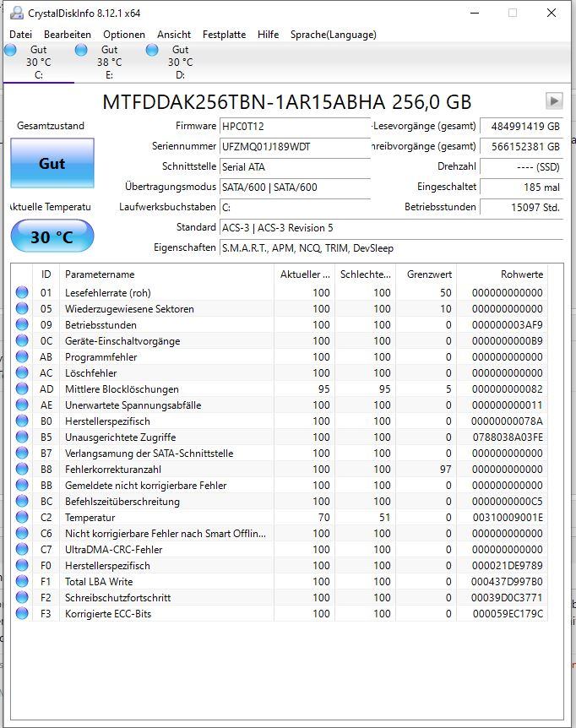
Task: Click the Schnittstelle field Serial ATA
Action: pos(295,166)
